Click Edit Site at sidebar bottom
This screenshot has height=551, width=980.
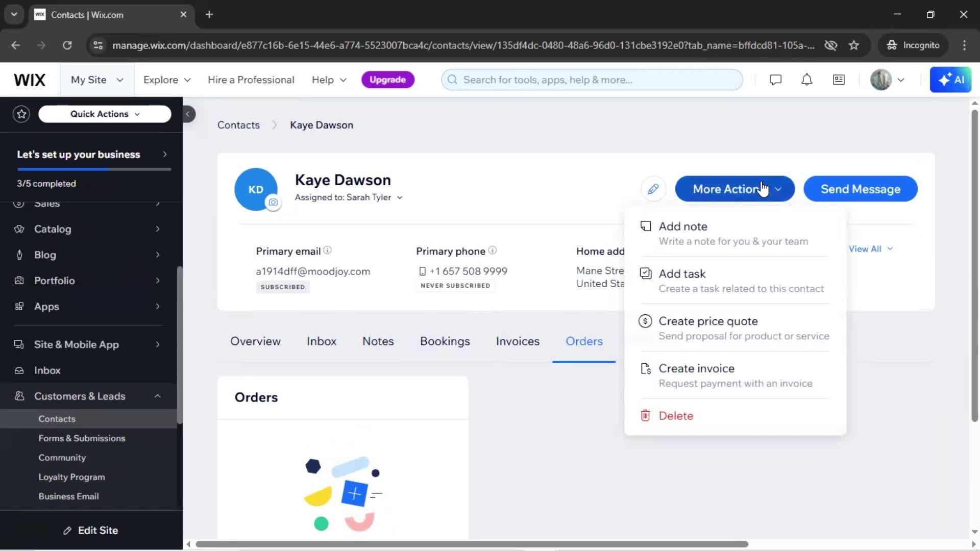coord(91,531)
